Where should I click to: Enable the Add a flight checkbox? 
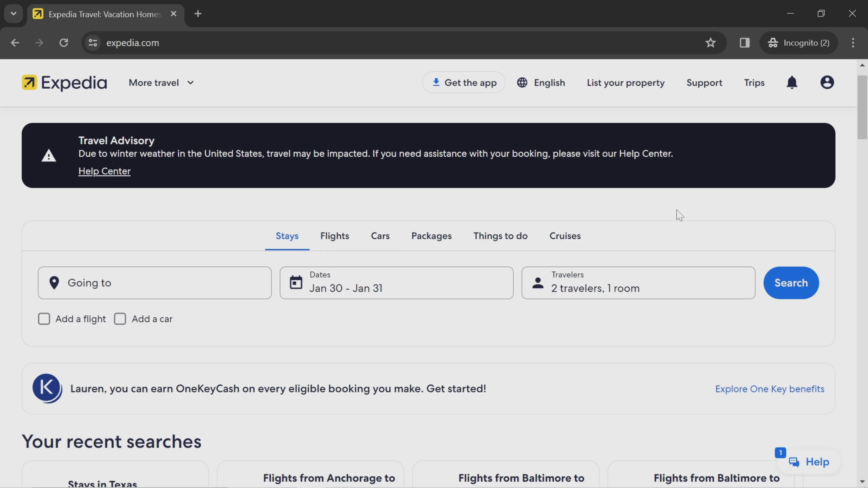click(45, 318)
